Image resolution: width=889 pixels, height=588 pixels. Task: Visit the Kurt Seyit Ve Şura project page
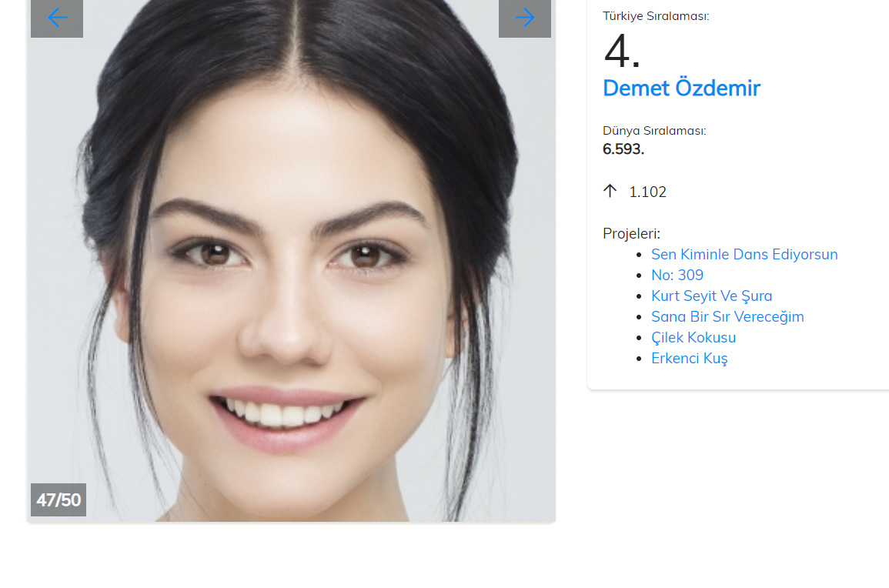coord(711,296)
